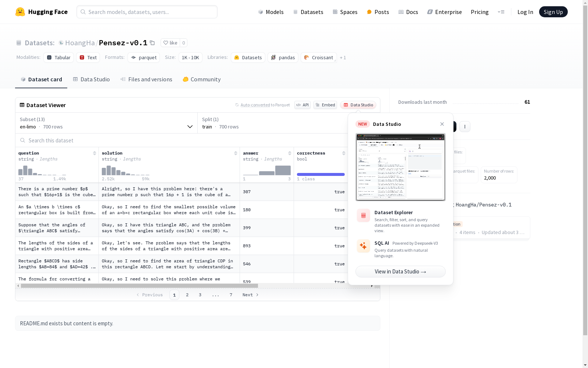Go to Datasets in top navigation

[308, 12]
